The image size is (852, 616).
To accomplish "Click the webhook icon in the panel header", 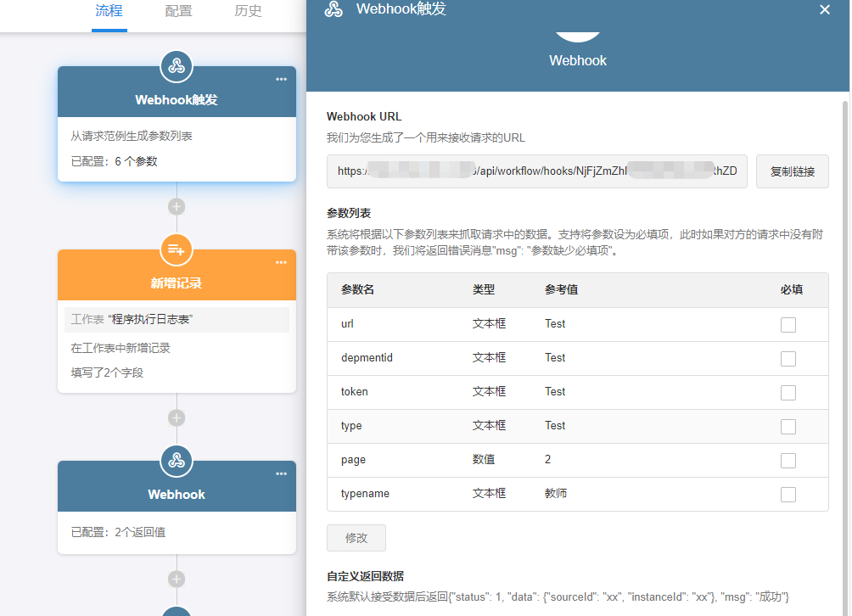I will pyautogui.click(x=334, y=9).
